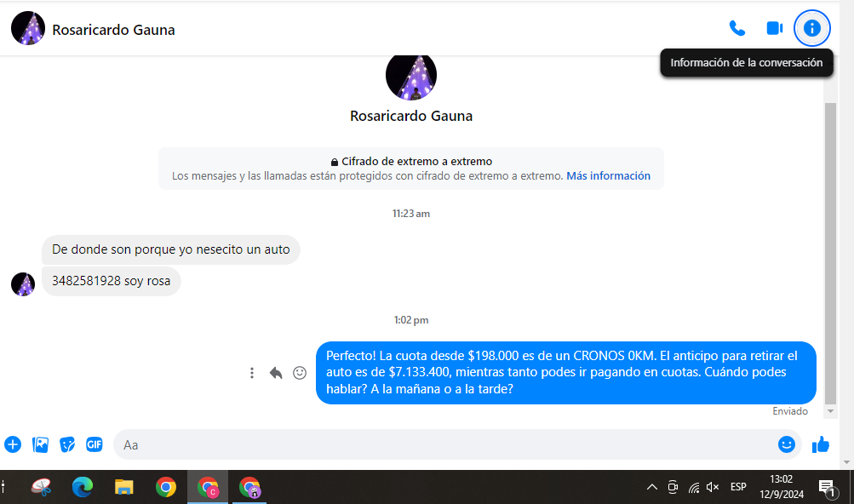
Task: Open Microsoft Edge from the taskbar
Action: point(83,487)
